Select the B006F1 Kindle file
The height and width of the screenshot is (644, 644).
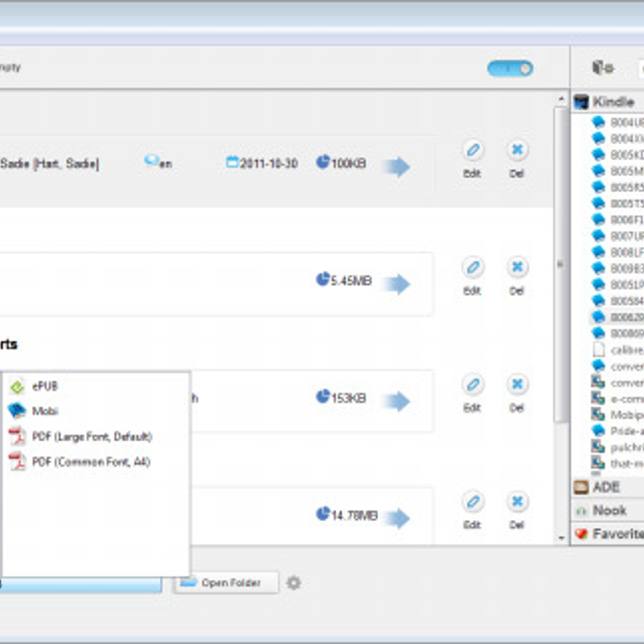click(x=617, y=219)
